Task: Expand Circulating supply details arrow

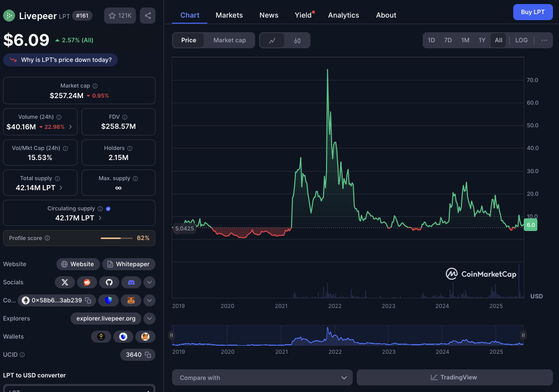Action: (x=100, y=218)
